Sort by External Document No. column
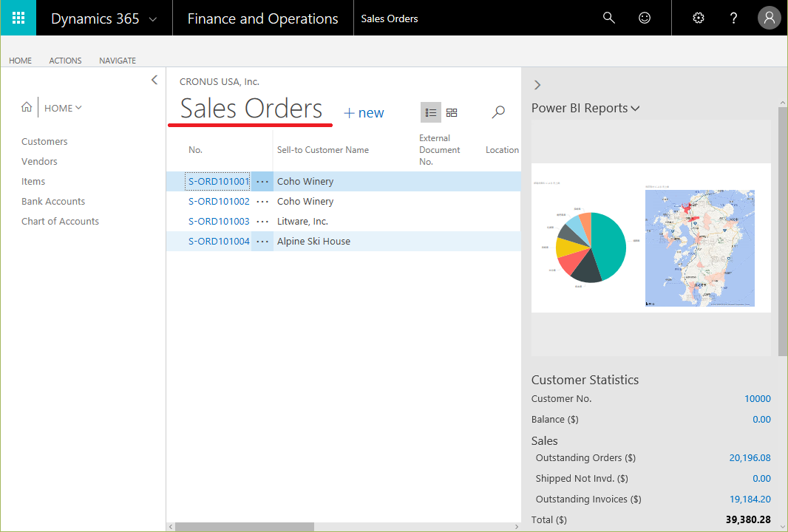This screenshot has width=788, height=532. click(x=439, y=150)
